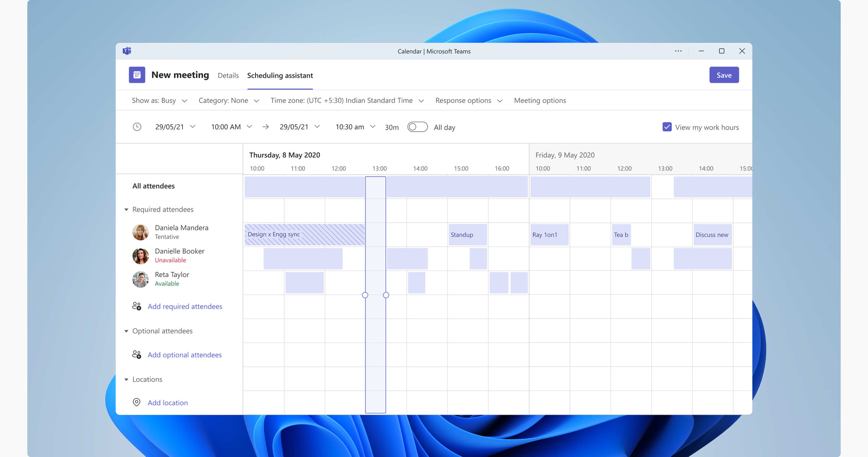Click Reta Taylor's avatar
Viewport: 868px width, 457px height.
(140, 279)
